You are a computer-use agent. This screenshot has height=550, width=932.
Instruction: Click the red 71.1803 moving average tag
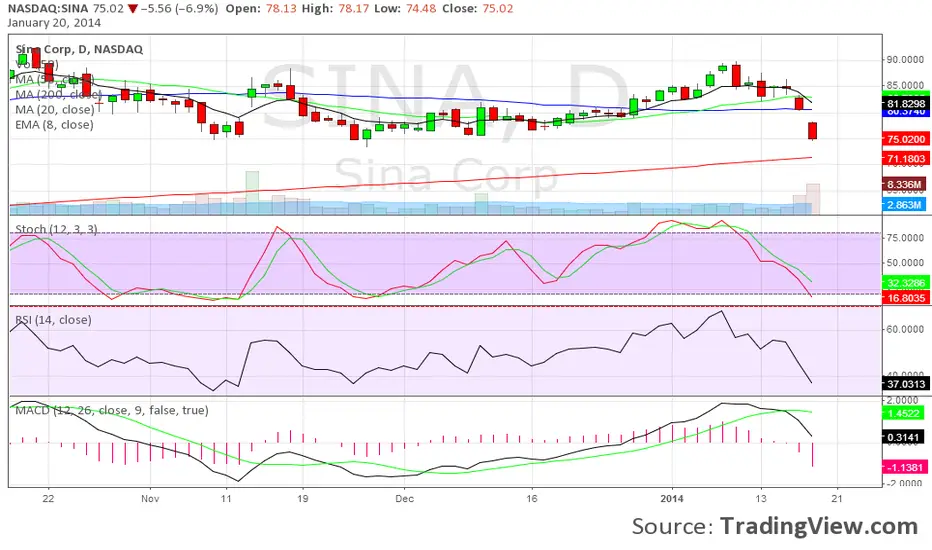[905, 159]
